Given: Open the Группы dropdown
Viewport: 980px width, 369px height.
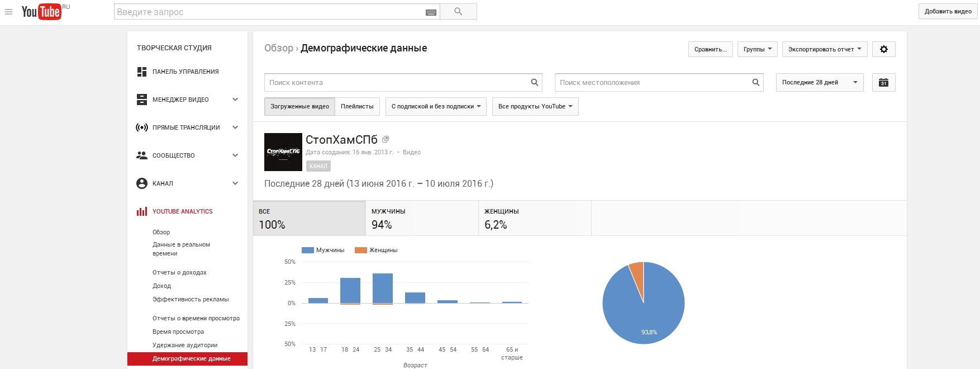Looking at the screenshot, I should click(758, 49).
